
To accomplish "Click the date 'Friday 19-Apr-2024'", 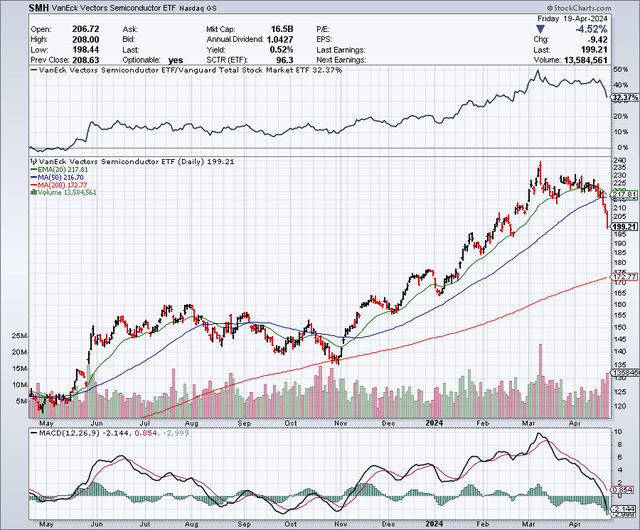I will coord(572,19).
